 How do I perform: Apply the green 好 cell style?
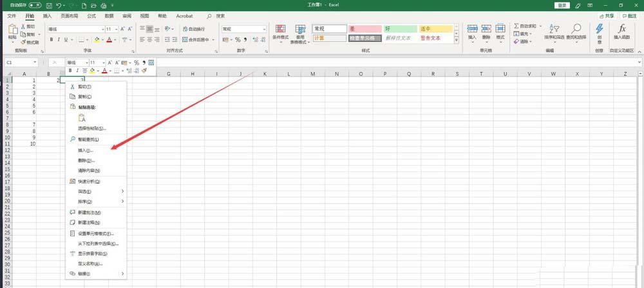coord(401,29)
